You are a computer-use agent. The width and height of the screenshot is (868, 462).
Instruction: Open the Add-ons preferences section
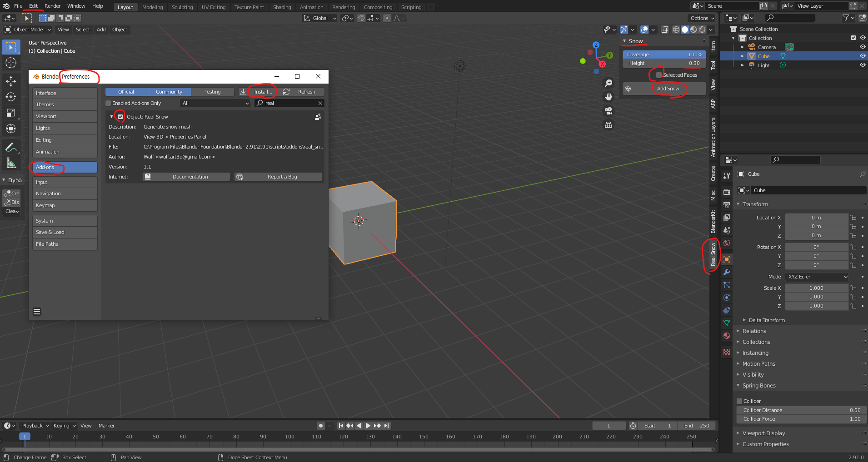click(65, 167)
